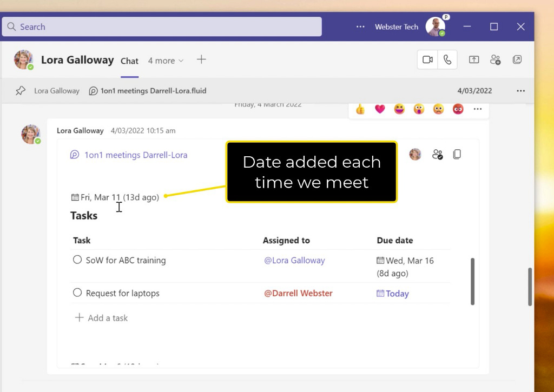Image resolution: width=554 pixels, height=392 pixels.
Task: Click the Wed, Mar 16 due date
Action: [x=405, y=267]
